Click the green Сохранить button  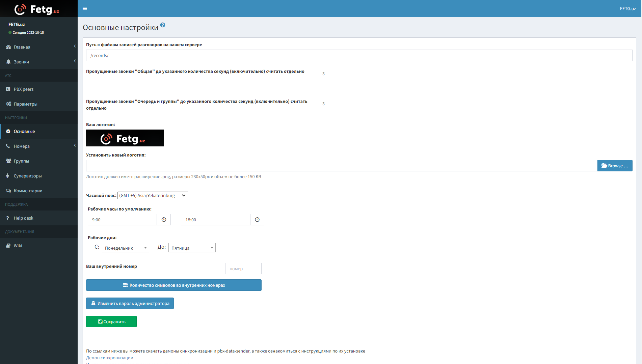(111, 321)
